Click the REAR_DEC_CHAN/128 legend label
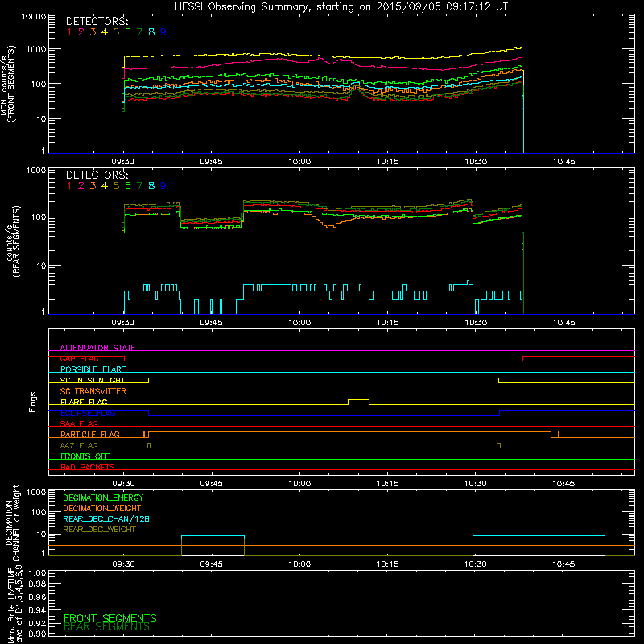The width and height of the screenshot is (644, 644). click(106, 518)
